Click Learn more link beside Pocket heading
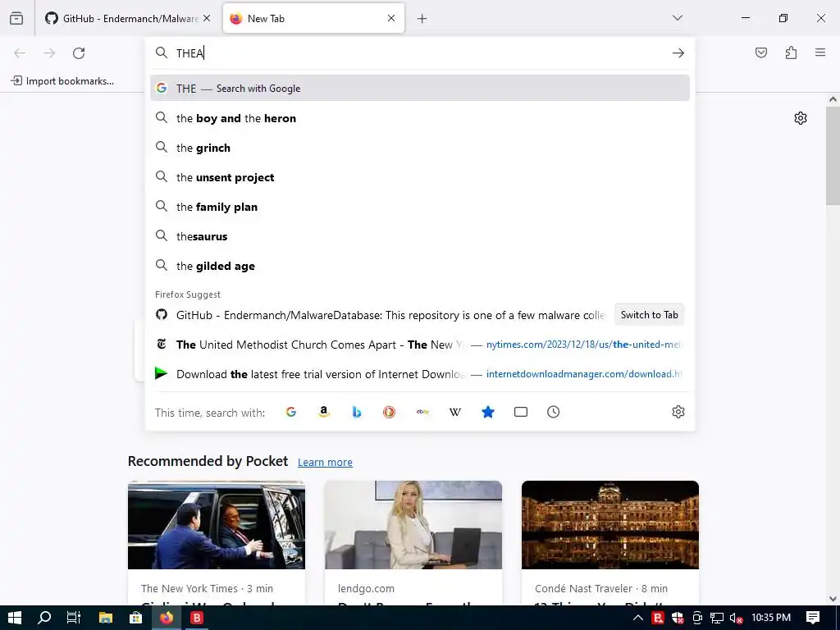 tap(325, 462)
